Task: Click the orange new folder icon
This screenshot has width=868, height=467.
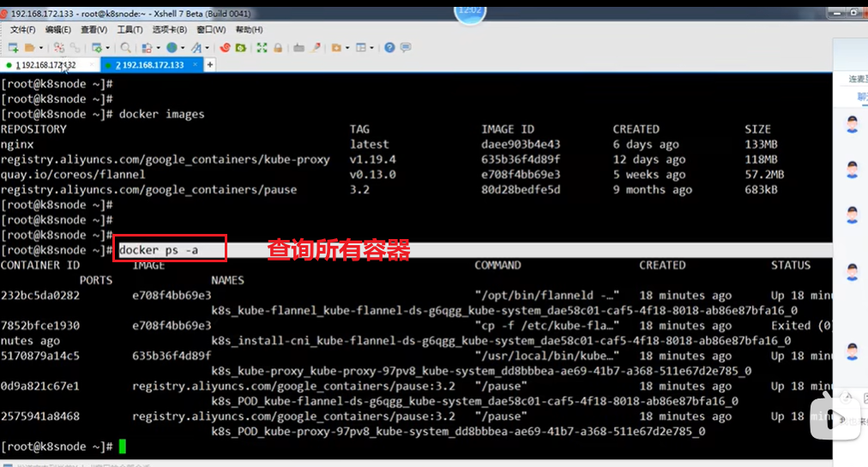Action: (336, 48)
